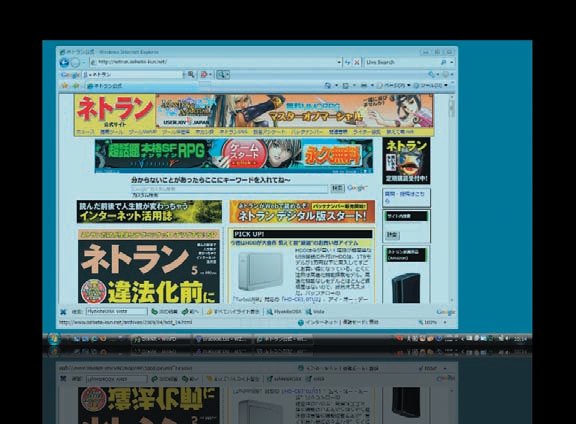Click the scrollbar down arrow
Viewport: 576px width, 424px height.
click(x=451, y=300)
